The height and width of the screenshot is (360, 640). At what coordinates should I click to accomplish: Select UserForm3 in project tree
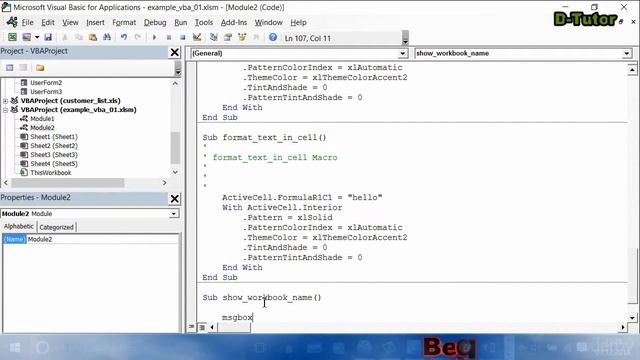46,91
